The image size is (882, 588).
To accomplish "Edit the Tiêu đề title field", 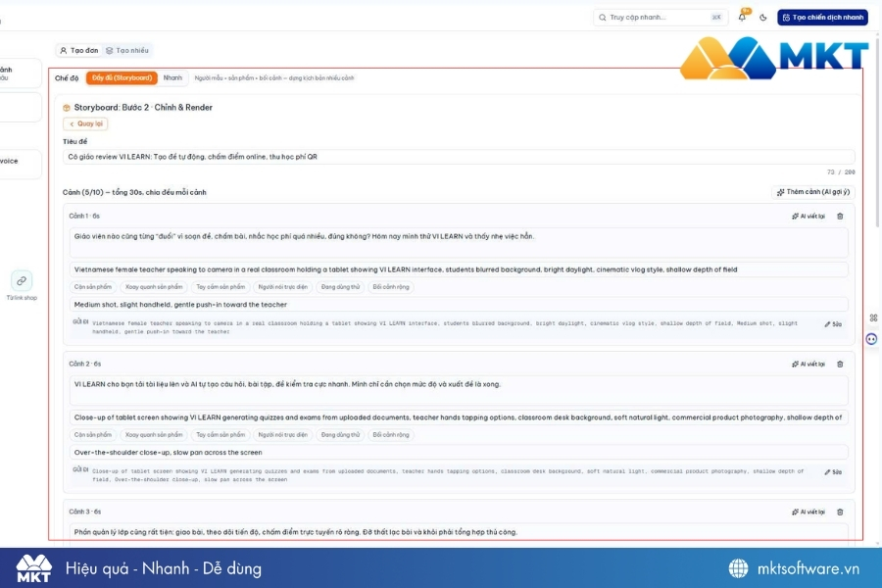I will coord(459,157).
